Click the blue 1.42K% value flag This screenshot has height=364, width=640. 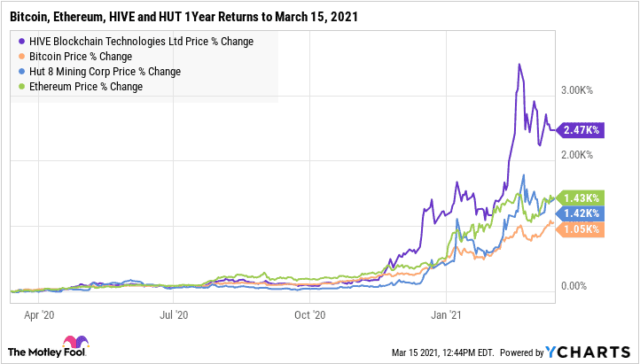(x=580, y=213)
